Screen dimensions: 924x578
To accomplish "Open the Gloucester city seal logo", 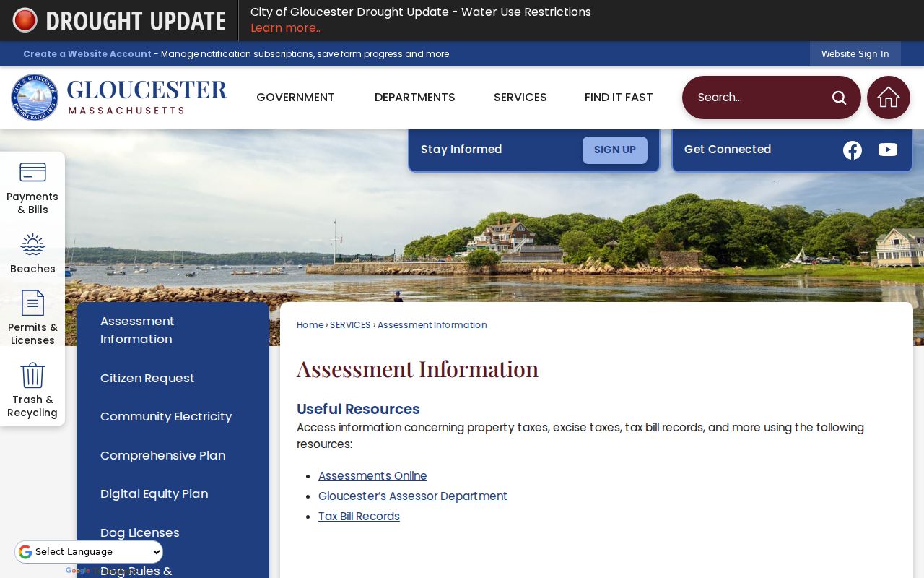I will click(34, 98).
